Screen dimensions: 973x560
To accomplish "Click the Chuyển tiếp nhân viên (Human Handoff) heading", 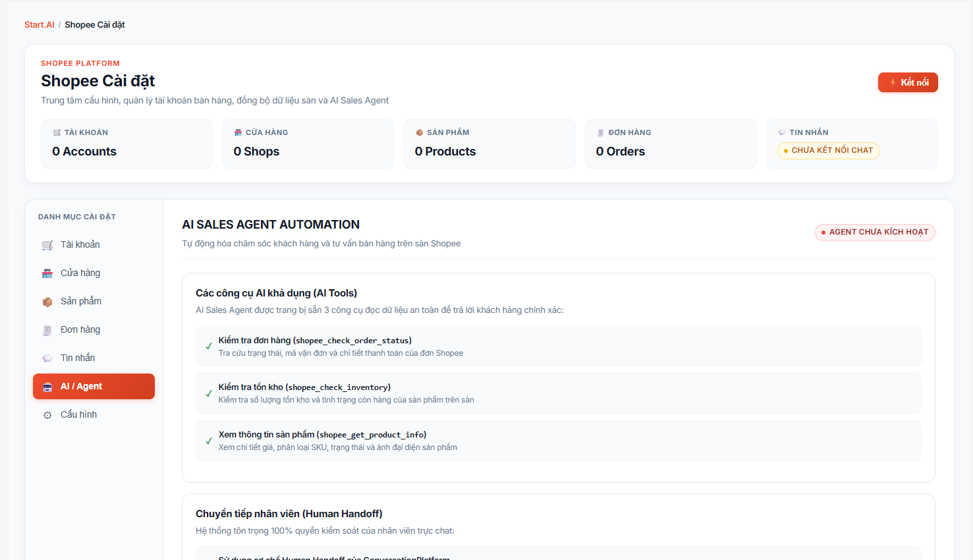I will [x=289, y=514].
